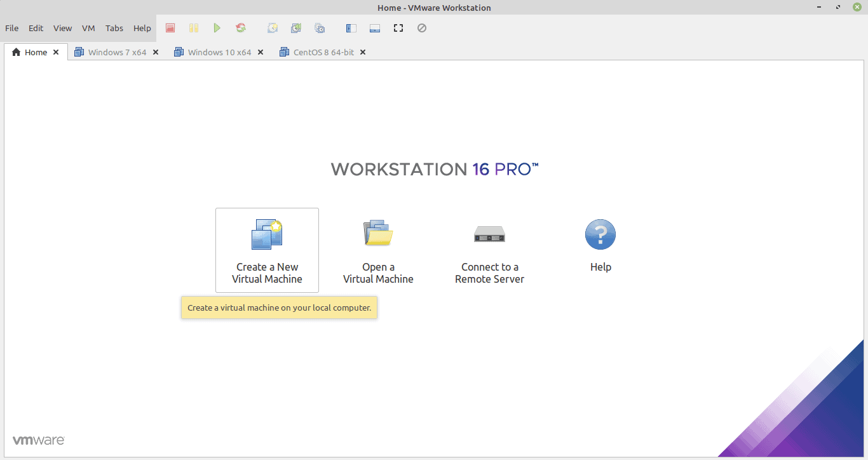Image resolution: width=868 pixels, height=460 pixels.
Task: Click the Restart guest toolbar icon
Action: [x=241, y=28]
